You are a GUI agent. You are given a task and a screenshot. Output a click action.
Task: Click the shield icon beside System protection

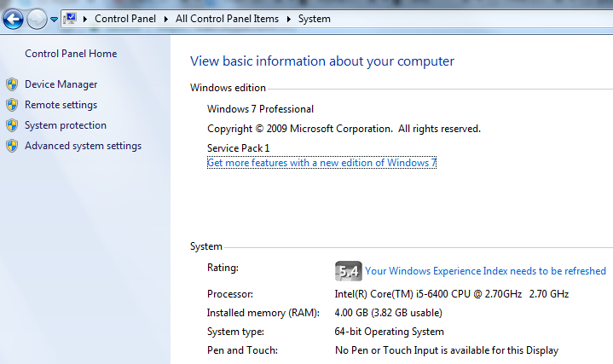12,125
